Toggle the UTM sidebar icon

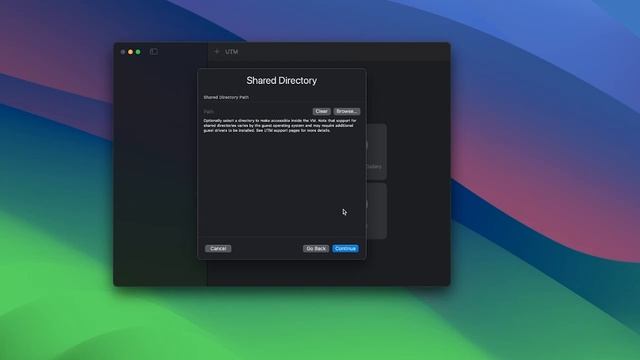154,52
